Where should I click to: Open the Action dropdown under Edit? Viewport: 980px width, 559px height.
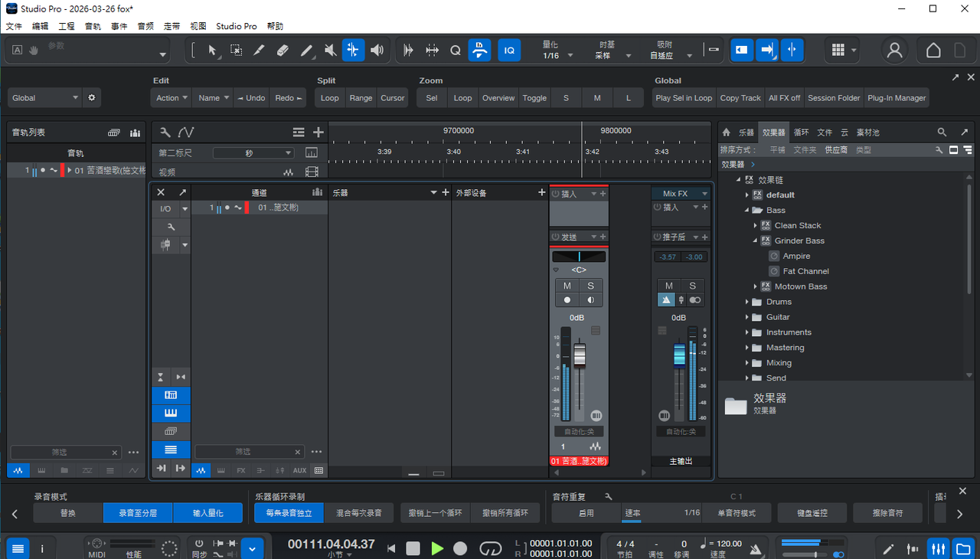click(171, 98)
